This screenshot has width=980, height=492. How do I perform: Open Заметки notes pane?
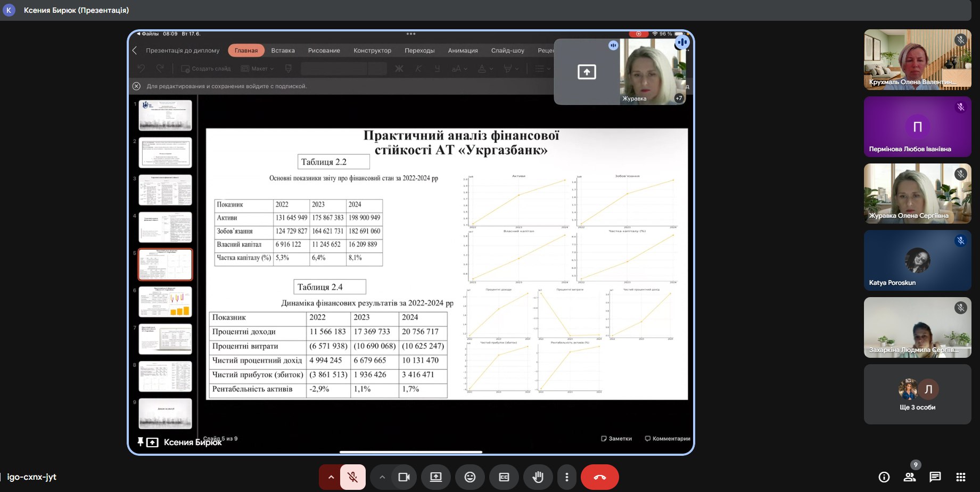616,439
